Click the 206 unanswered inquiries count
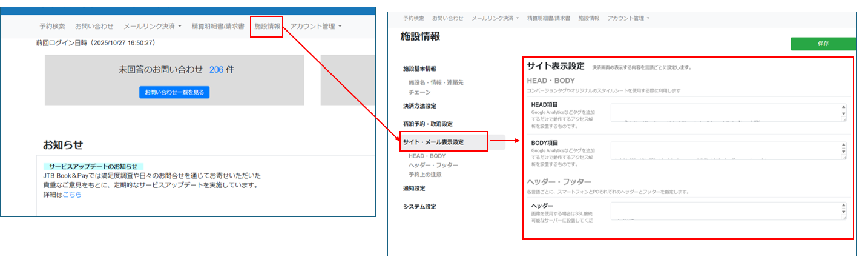Image resolution: width=868 pixels, height=268 pixels. [216, 70]
